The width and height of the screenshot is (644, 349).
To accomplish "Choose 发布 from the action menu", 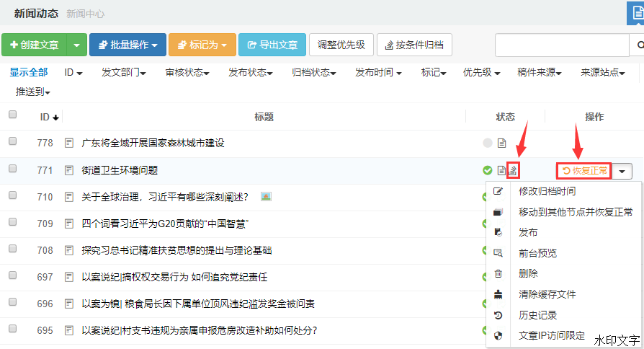I will coord(528,232).
